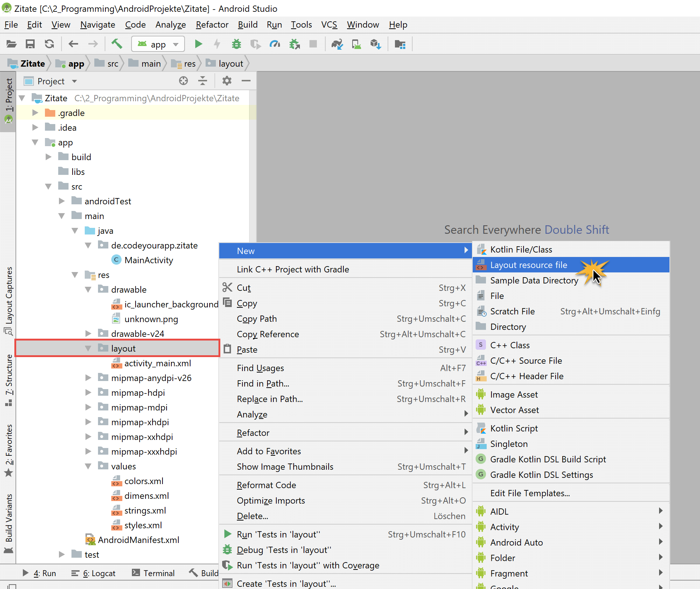Click the Make Project hammer icon
The image size is (700, 589).
pyautogui.click(x=117, y=44)
